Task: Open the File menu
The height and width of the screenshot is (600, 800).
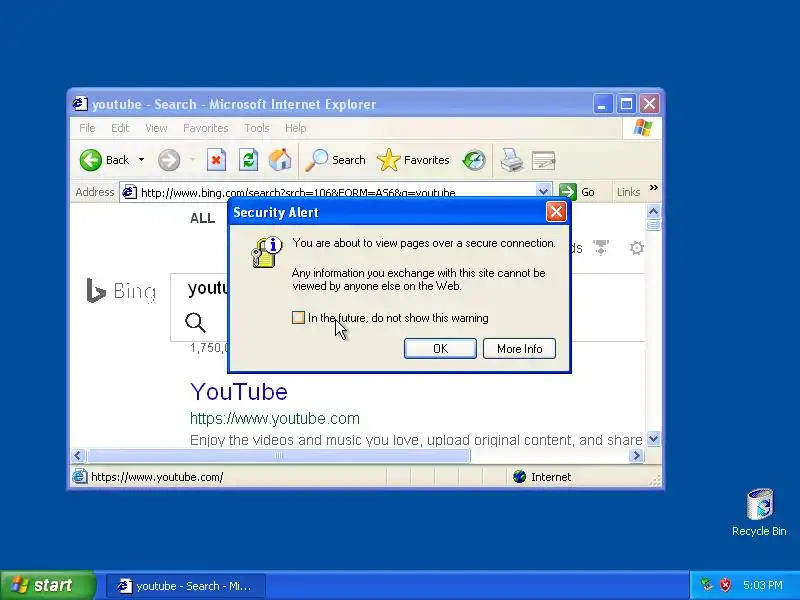Action: point(87,128)
